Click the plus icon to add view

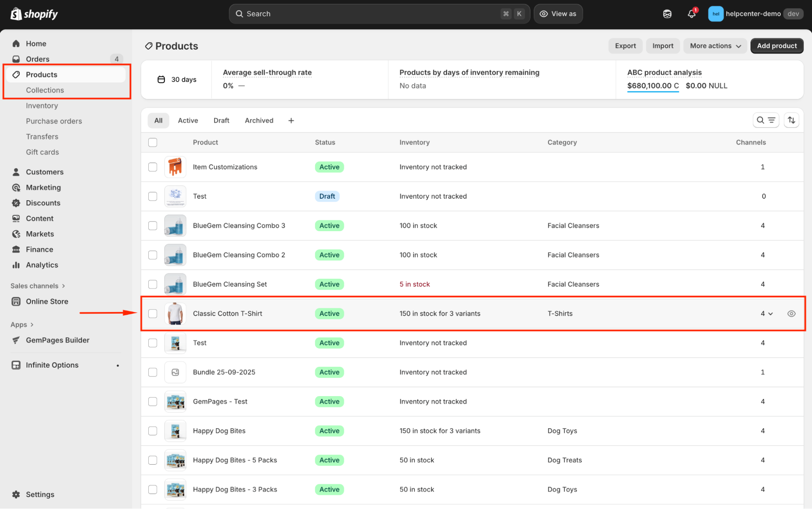point(291,121)
